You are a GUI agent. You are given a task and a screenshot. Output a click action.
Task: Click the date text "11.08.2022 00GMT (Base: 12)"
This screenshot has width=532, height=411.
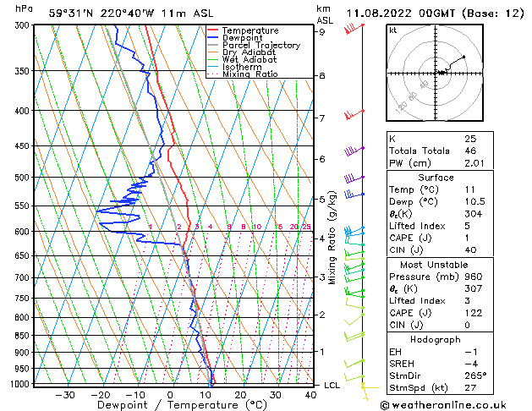435,14
